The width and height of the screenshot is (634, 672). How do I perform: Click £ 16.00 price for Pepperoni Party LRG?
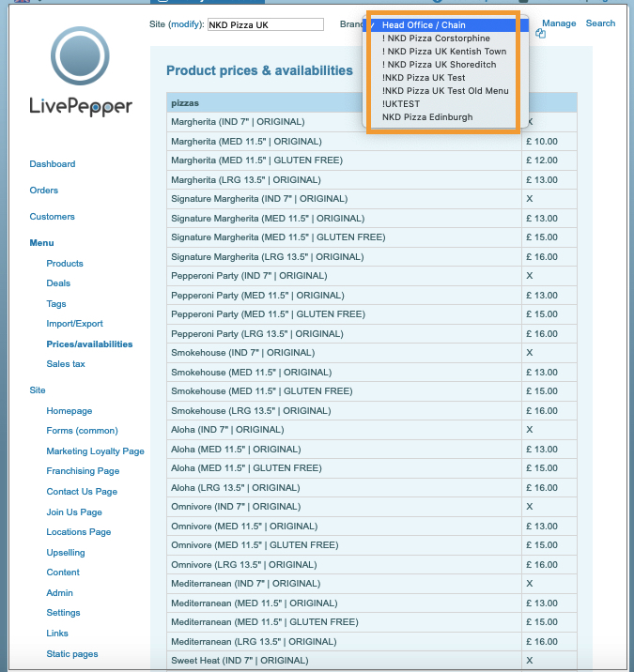542,334
